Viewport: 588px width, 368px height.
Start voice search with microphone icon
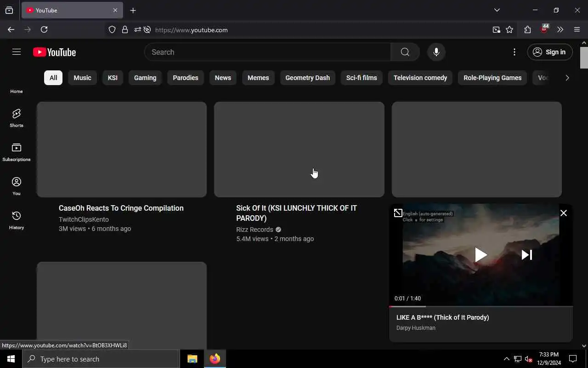tap(436, 52)
